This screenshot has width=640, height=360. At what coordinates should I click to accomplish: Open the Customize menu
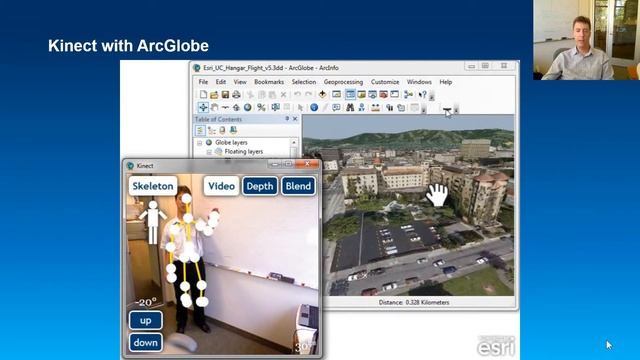coord(385,82)
